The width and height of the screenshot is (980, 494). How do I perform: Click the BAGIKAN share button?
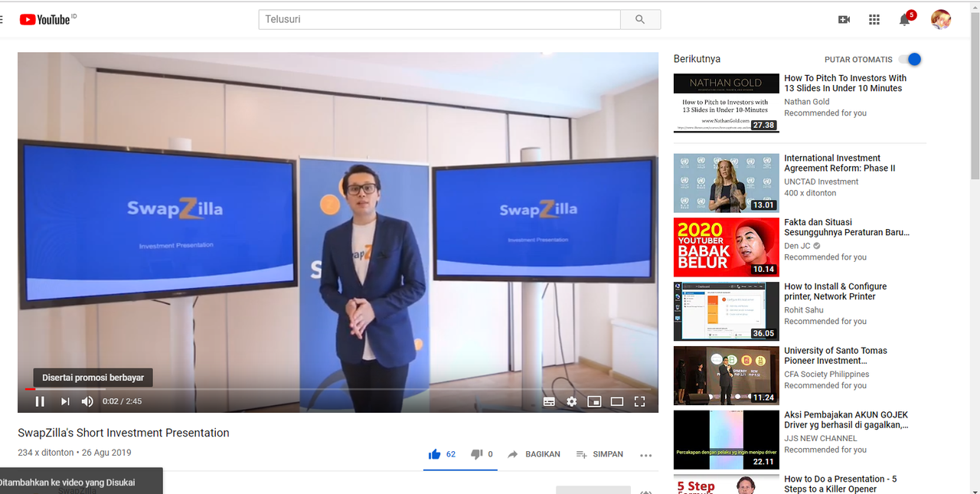tap(534, 454)
